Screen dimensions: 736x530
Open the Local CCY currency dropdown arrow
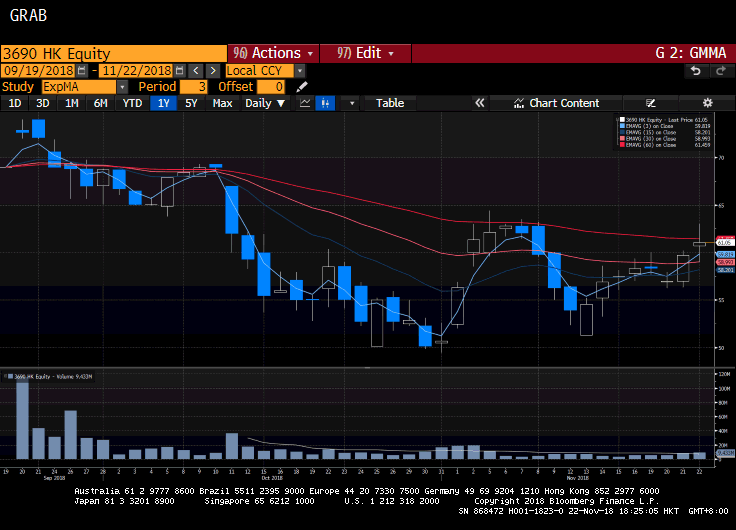[300, 71]
